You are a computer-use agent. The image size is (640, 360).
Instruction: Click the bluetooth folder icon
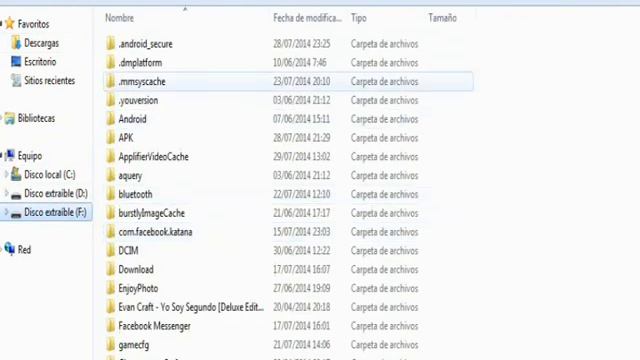coord(110,194)
